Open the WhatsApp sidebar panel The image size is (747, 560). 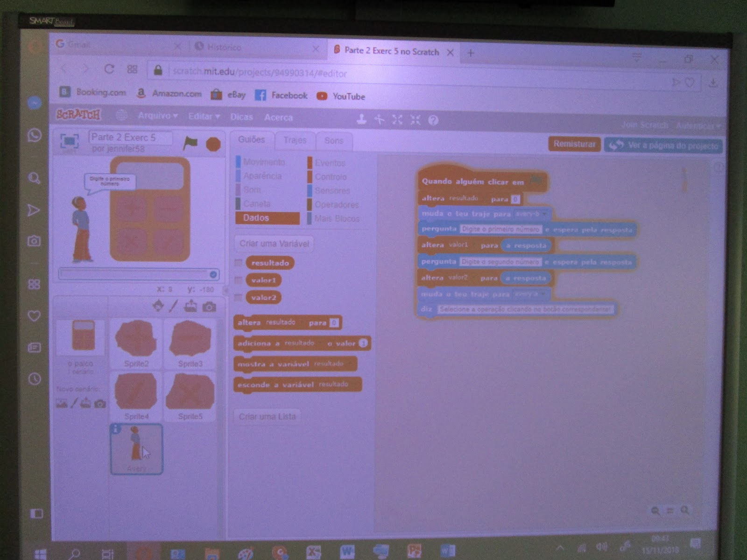pos(35,135)
